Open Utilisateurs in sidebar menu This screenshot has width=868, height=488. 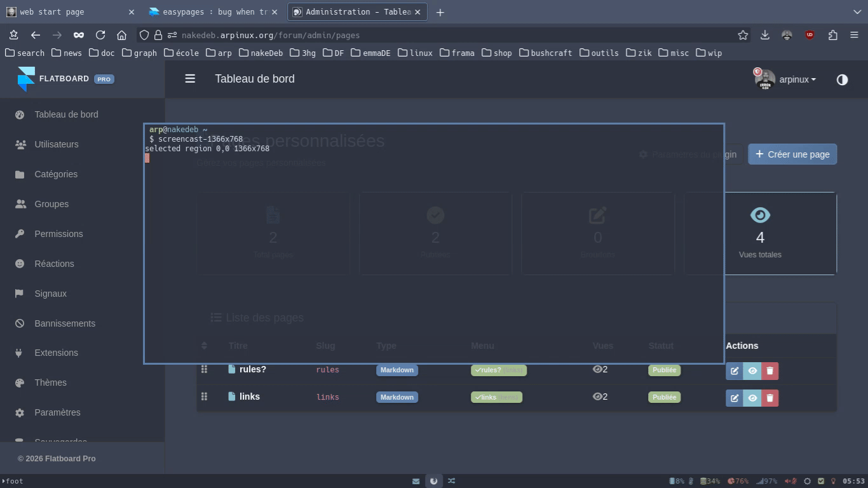[57, 144]
